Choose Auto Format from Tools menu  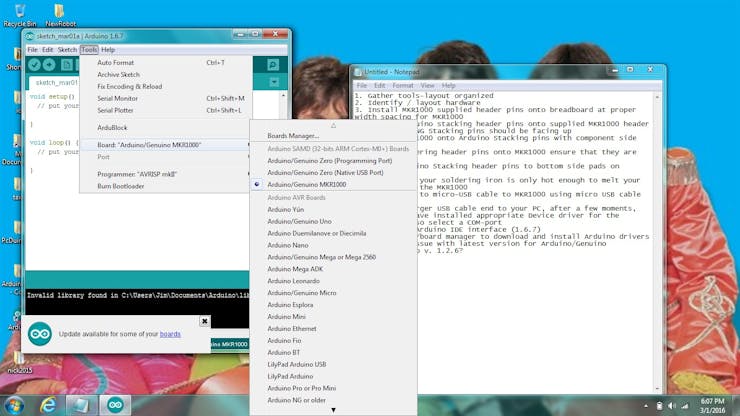[x=166, y=62]
